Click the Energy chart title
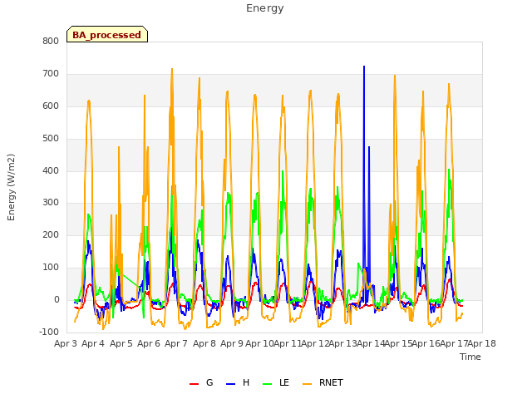The width and height of the screenshot is (532, 399). tap(265, 8)
